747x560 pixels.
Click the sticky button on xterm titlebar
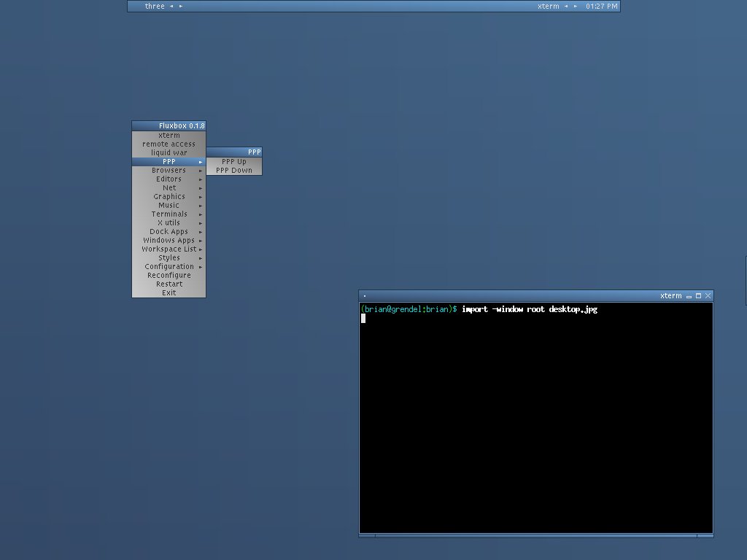pyautogui.click(x=365, y=296)
